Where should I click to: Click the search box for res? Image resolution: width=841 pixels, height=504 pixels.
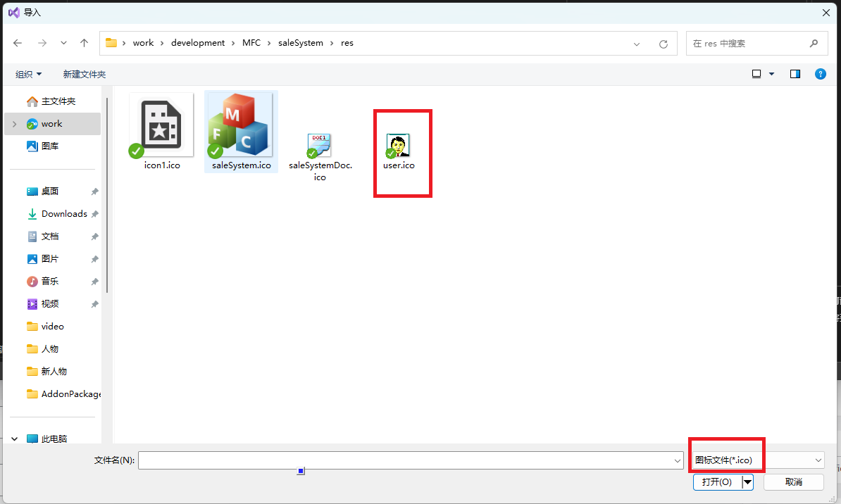(x=747, y=44)
